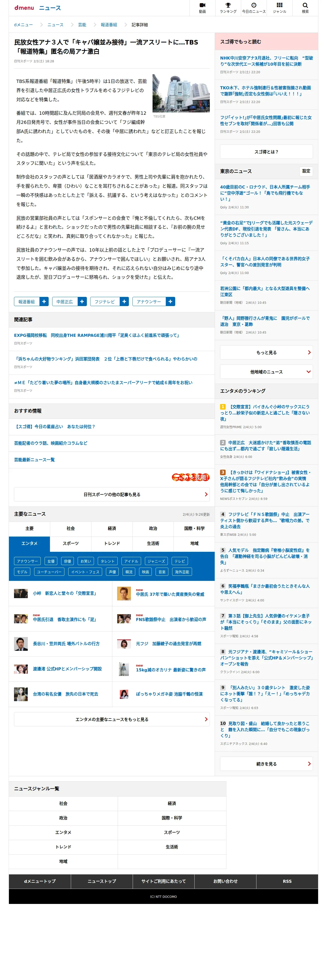Select the 社会 news tab

(x=71, y=528)
